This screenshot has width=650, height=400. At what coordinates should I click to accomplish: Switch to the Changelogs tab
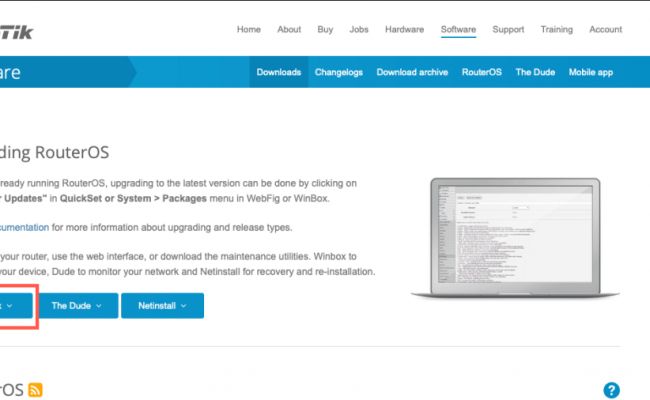click(339, 72)
